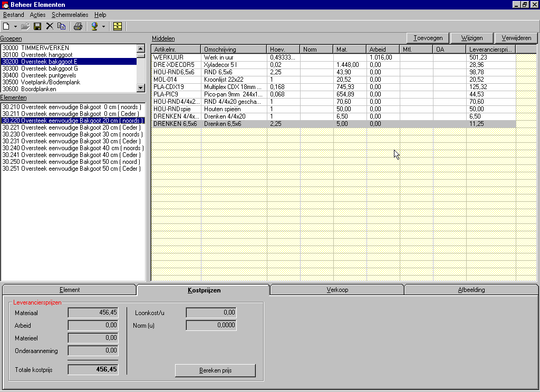Select group 30000 TIMMERWERKEN

69,48
